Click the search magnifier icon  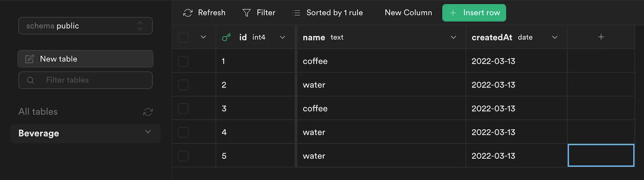pyautogui.click(x=31, y=80)
